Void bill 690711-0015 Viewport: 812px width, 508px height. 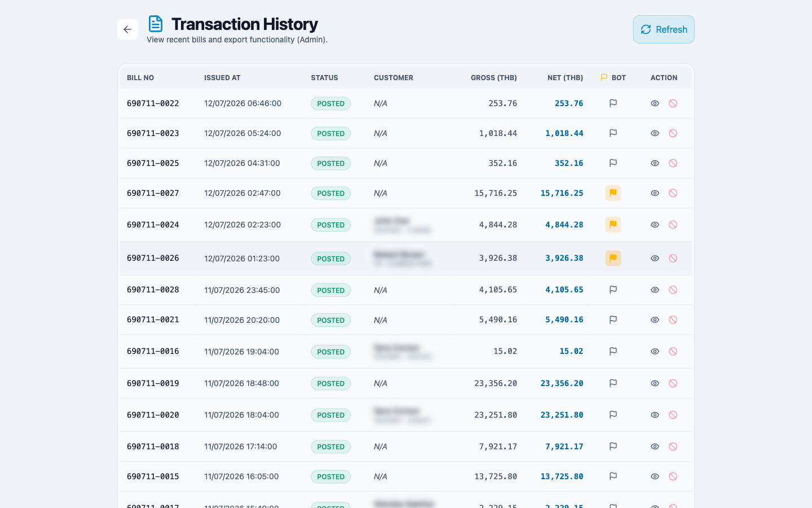[673, 476]
